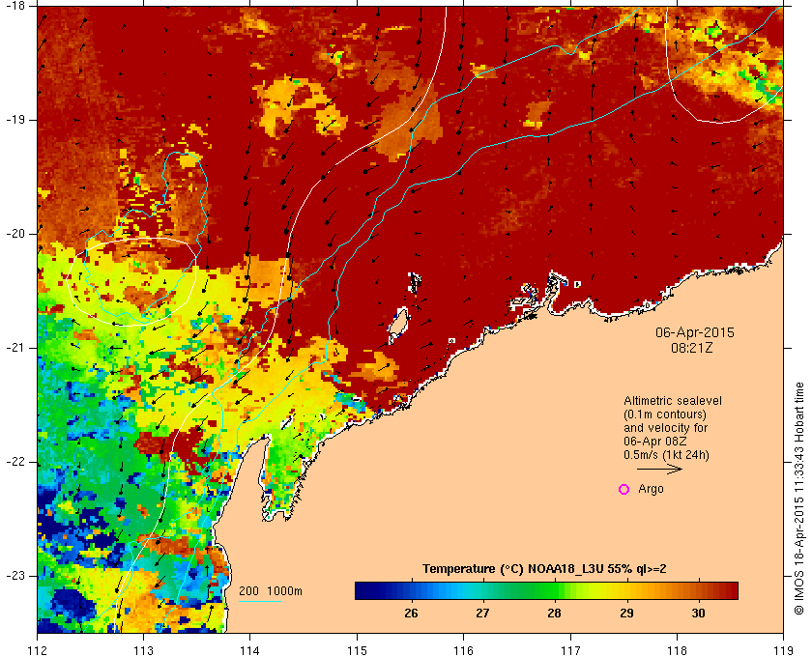This screenshot has height=657, width=812.
Task: Click dark red end of temperature colorbar
Action: (729, 590)
